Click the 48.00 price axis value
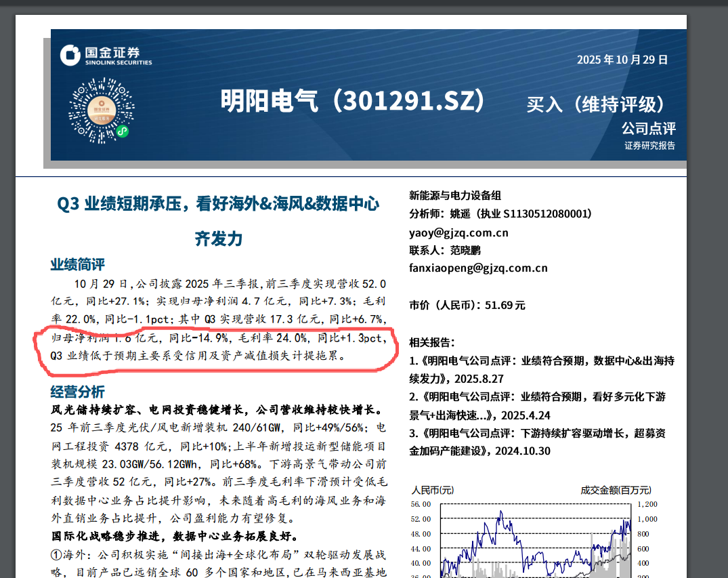The width and height of the screenshot is (728, 578). click(x=421, y=534)
